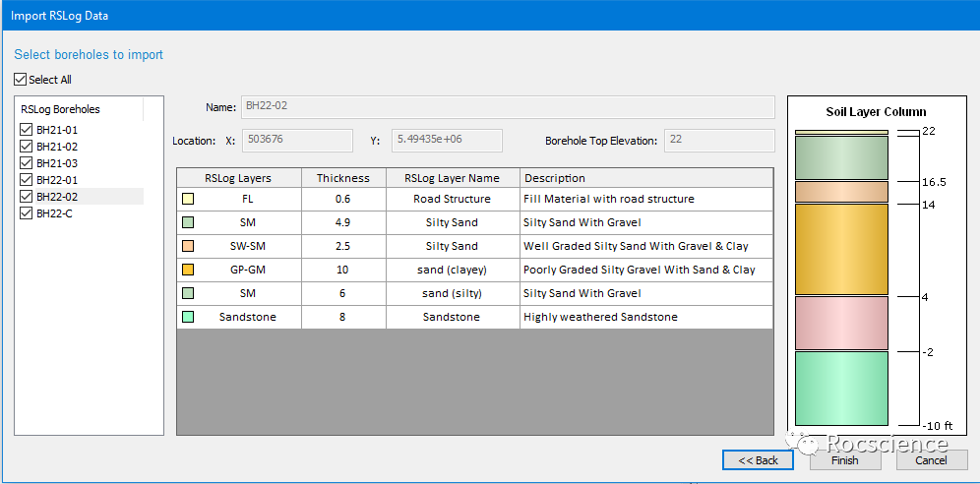The image size is (980, 484).
Task: Click the X location field
Action: (x=296, y=141)
